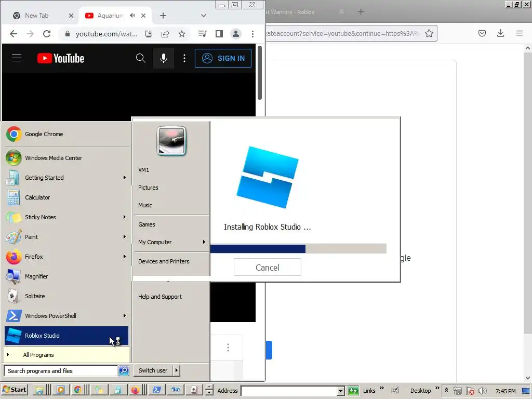Open Chrome profile avatar
This screenshot has width=532, height=399.
click(235, 34)
